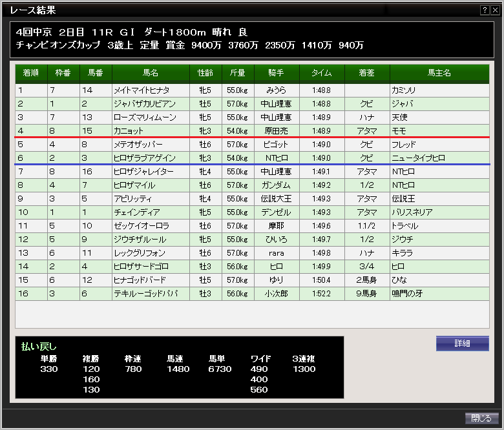Click the タイム column header
The width and height of the screenshot is (504, 430).
pyautogui.click(x=321, y=74)
